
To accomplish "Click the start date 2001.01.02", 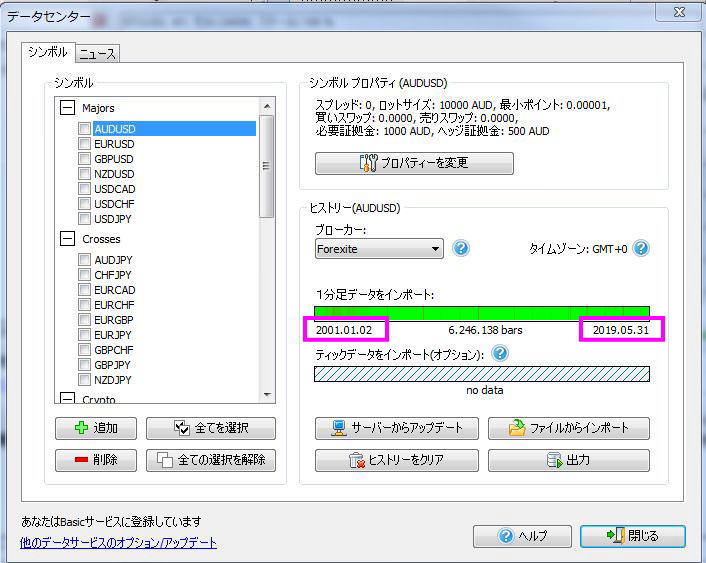I will (x=344, y=330).
